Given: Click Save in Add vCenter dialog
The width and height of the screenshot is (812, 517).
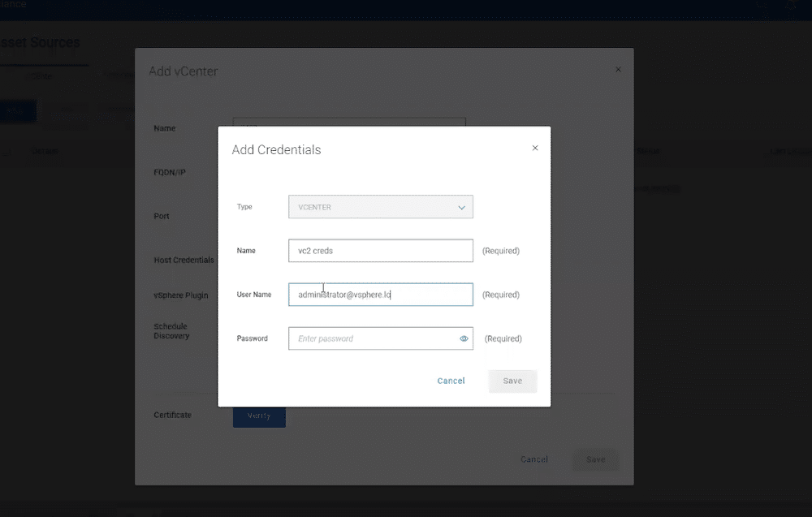Looking at the screenshot, I should click(x=595, y=459).
